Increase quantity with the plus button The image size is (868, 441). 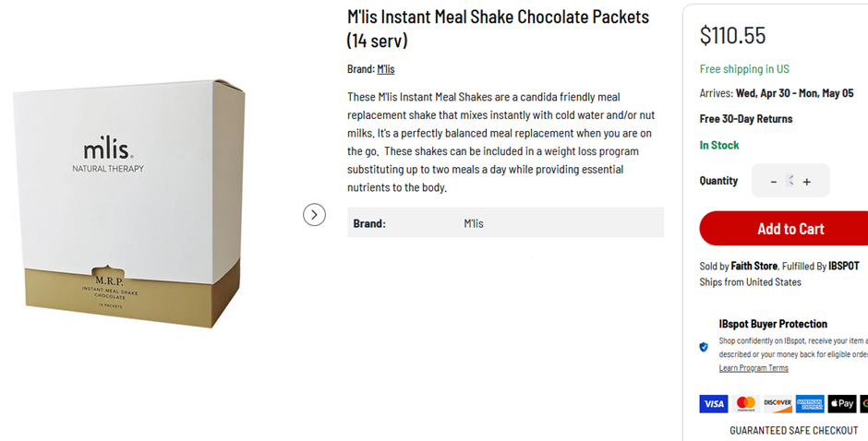pos(807,182)
